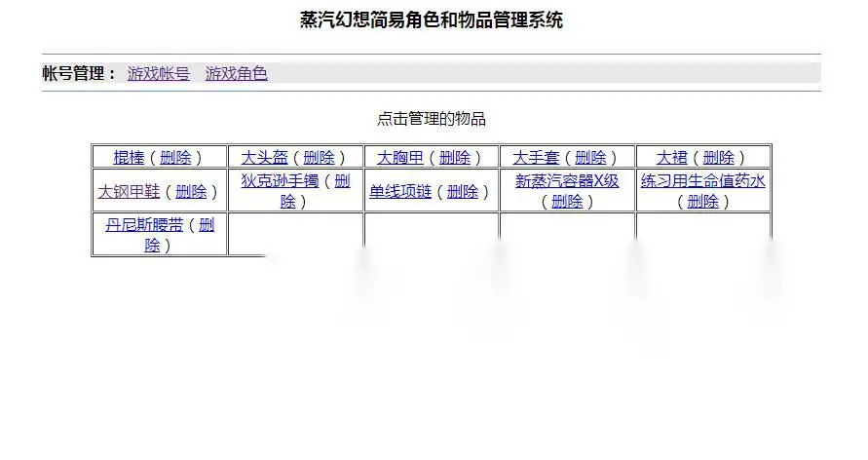This screenshot has height=460, width=868.
Task: Delete the 大钢甲鞋 item
Action: pos(191,192)
